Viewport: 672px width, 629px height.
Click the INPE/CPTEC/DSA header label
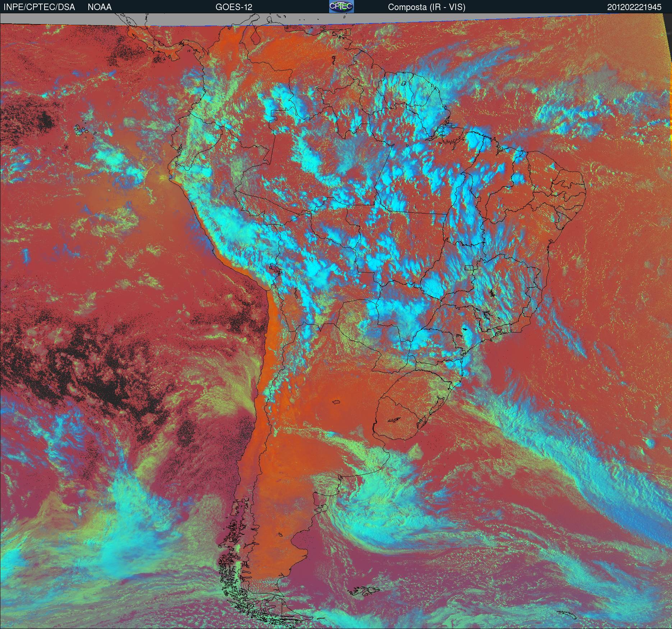(39, 7)
